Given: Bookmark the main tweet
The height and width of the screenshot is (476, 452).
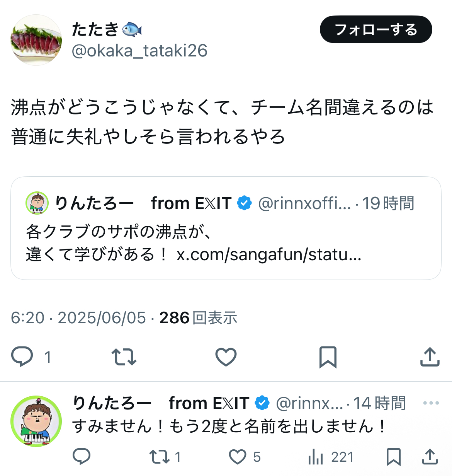Looking at the screenshot, I should click(328, 357).
